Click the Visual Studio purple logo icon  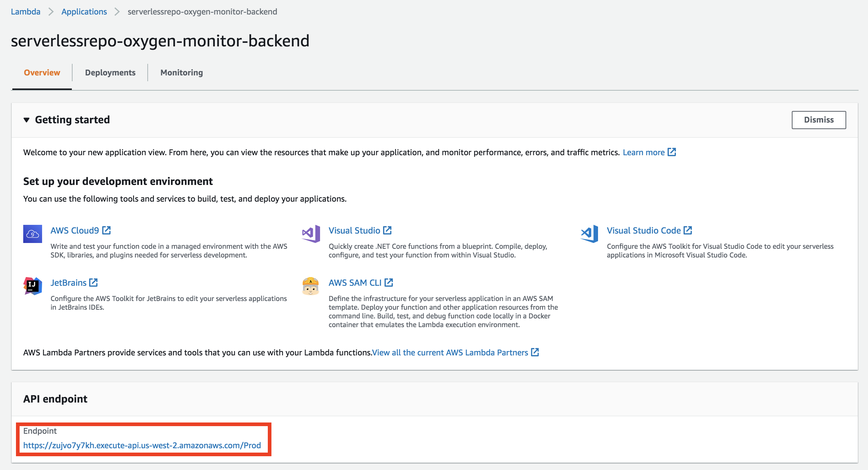click(x=311, y=234)
